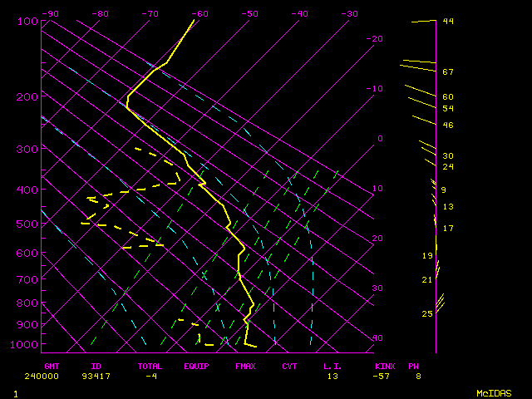
Task: Click the FMAX column header
Action: tap(245, 366)
